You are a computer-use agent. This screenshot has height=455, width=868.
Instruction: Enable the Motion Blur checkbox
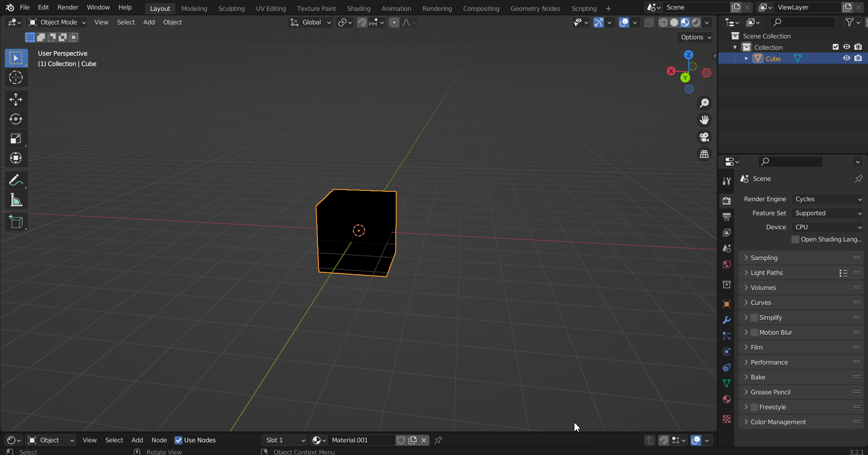click(x=754, y=332)
